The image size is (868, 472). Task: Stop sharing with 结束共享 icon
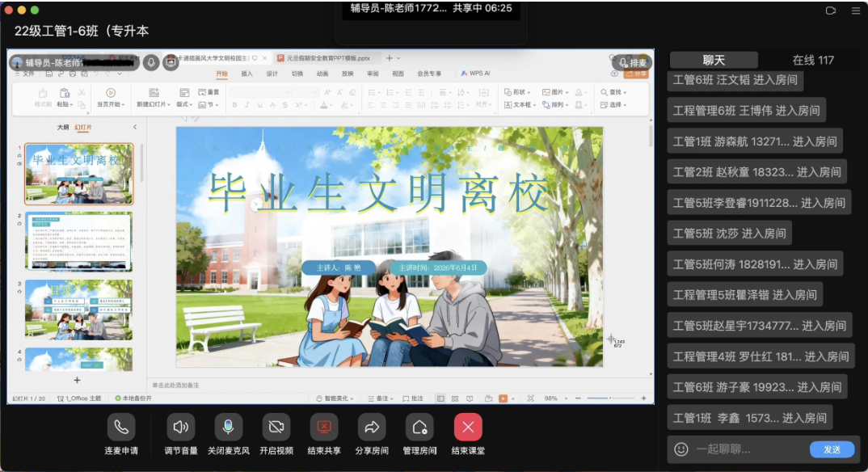[x=324, y=428]
